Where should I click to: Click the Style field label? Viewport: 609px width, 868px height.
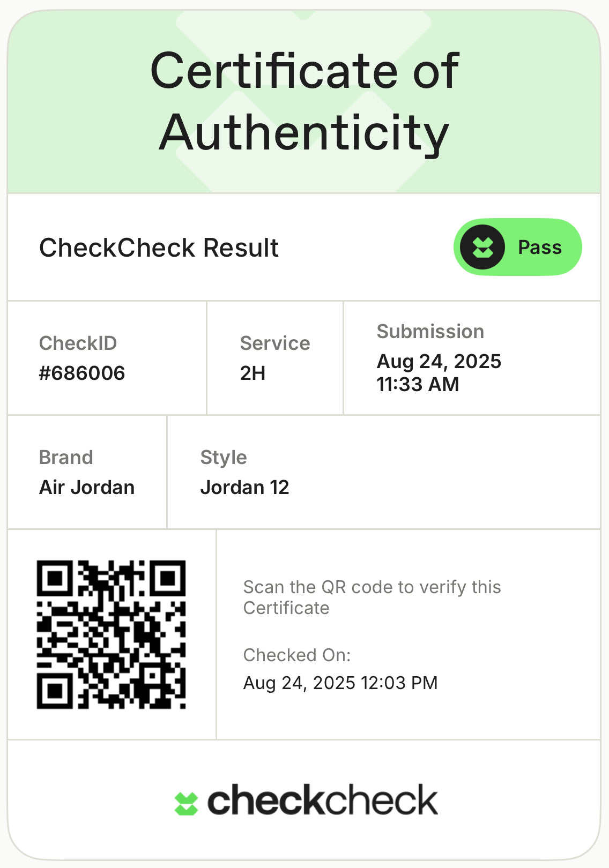[x=224, y=458]
